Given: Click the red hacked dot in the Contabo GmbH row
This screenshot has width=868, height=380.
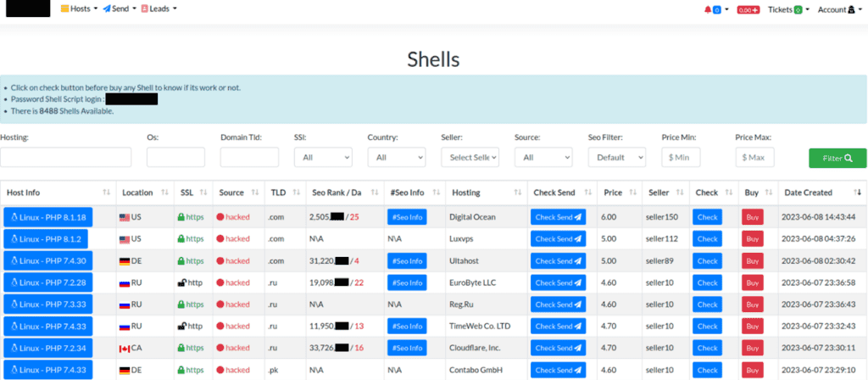Looking at the screenshot, I should [220, 370].
